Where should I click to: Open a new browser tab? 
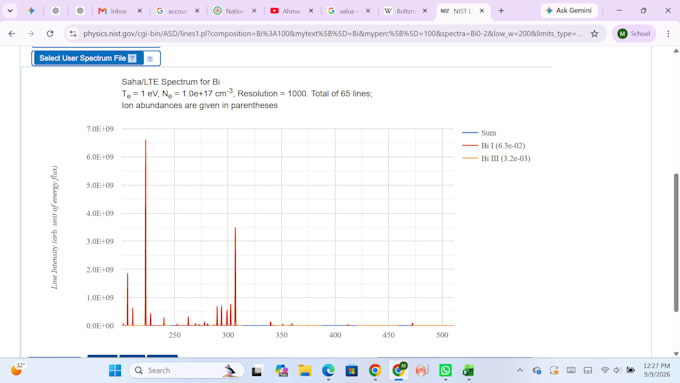point(501,11)
